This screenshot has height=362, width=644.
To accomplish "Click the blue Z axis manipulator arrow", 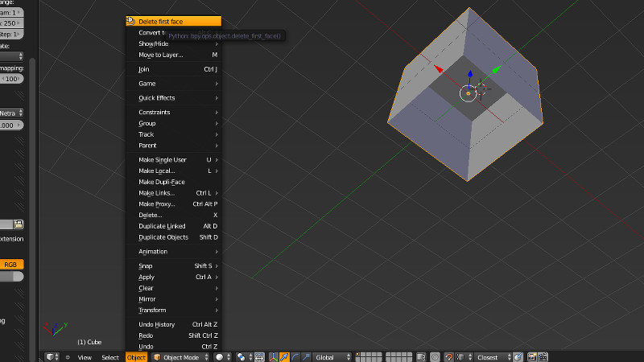I will (470, 74).
